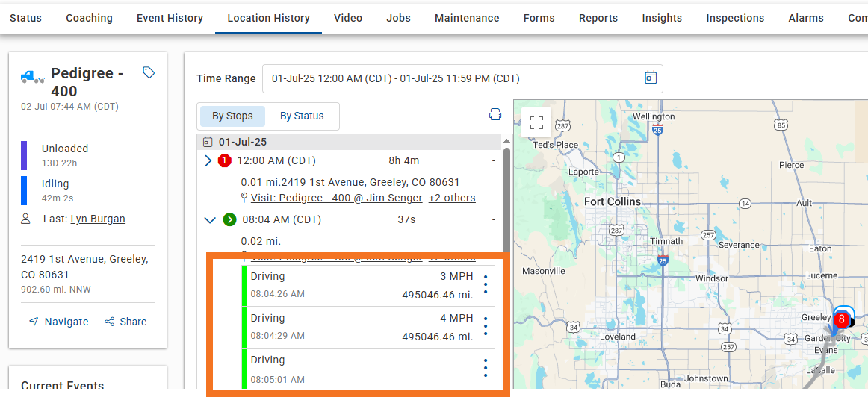
Task: Go to Event History tab
Action: (170, 18)
